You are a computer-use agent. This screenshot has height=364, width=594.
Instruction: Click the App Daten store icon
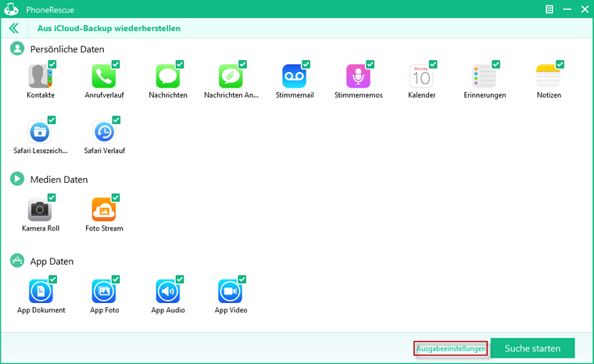(17, 261)
